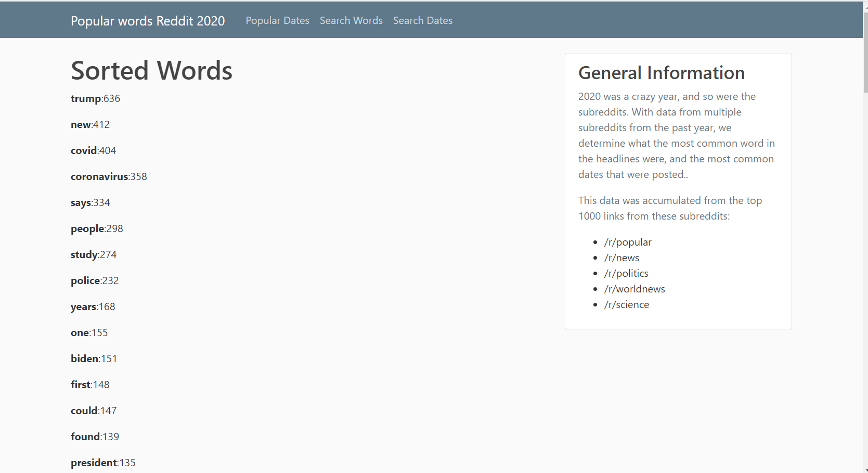This screenshot has height=473, width=868.
Task: Select the covid:404 entry
Action: pos(93,150)
